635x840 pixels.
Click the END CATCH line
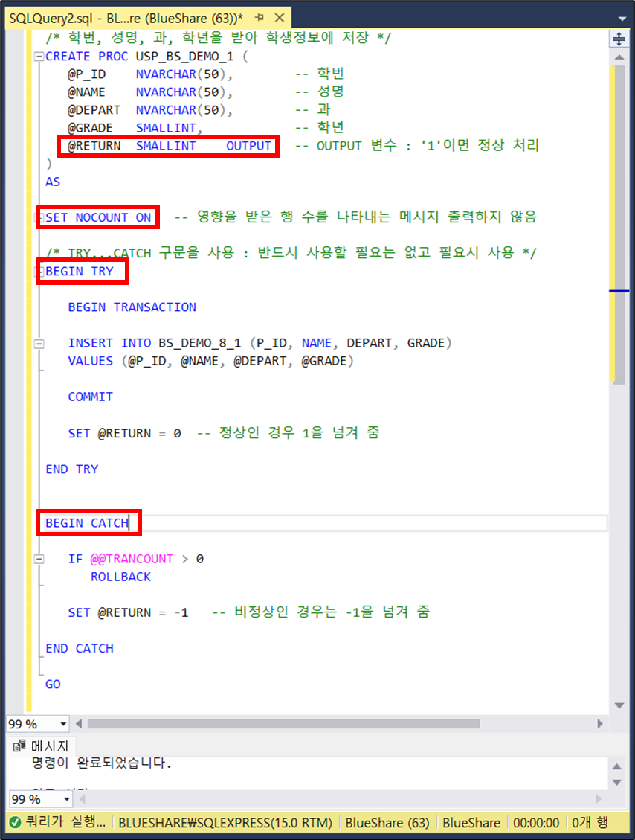80,649
